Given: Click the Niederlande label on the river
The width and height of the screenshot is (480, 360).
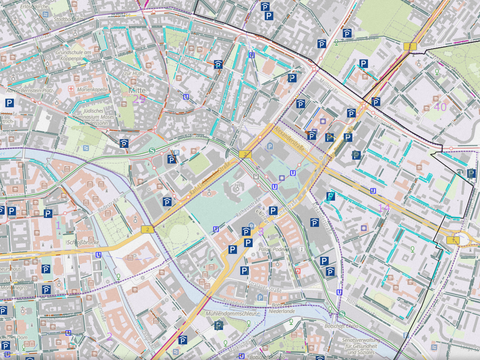Looking at the screenshot, I should (282, 311).
